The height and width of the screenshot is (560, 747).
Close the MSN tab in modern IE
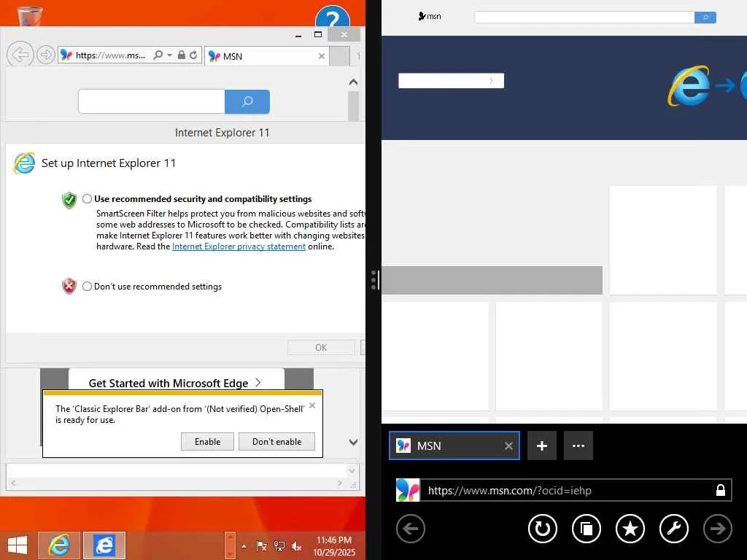[x=508, y=446]
